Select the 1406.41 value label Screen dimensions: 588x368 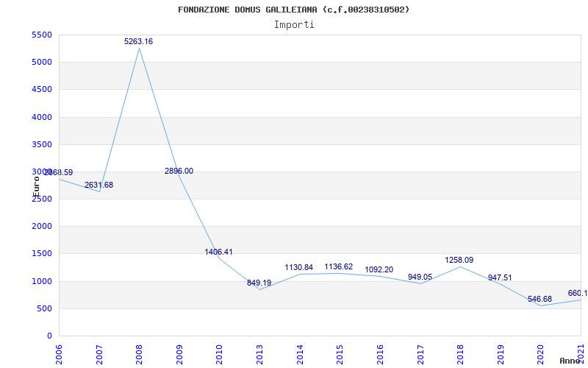(x=218, y=252)
